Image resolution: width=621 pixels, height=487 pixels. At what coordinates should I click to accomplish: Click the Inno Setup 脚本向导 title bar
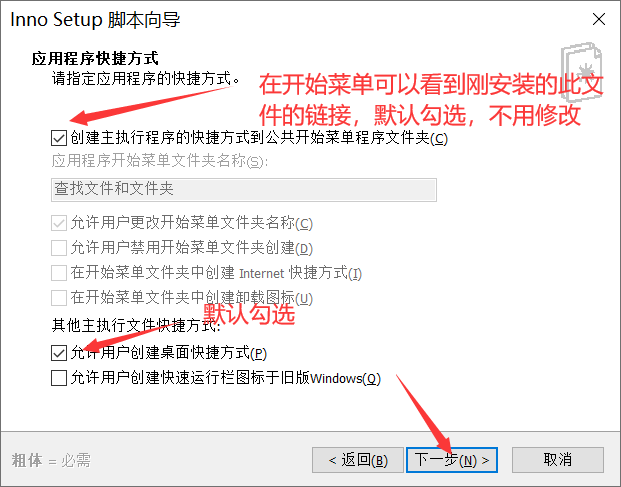tap(95, 19)
